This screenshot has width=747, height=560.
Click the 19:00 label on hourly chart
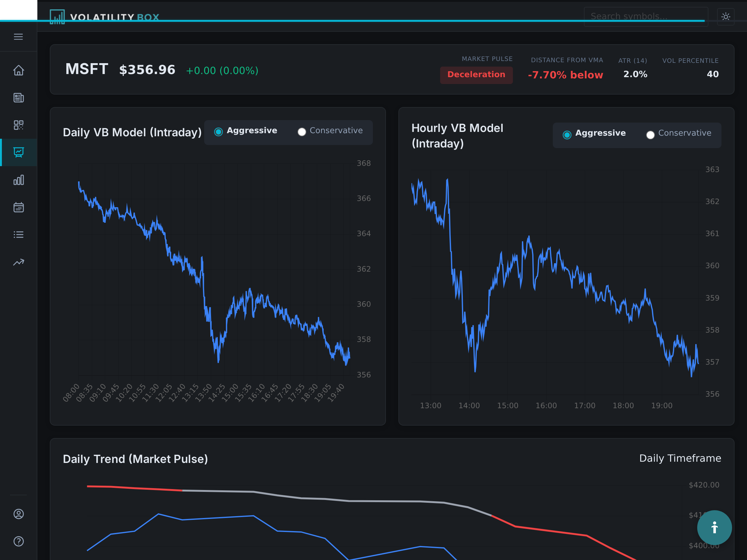tap(662, 405)
